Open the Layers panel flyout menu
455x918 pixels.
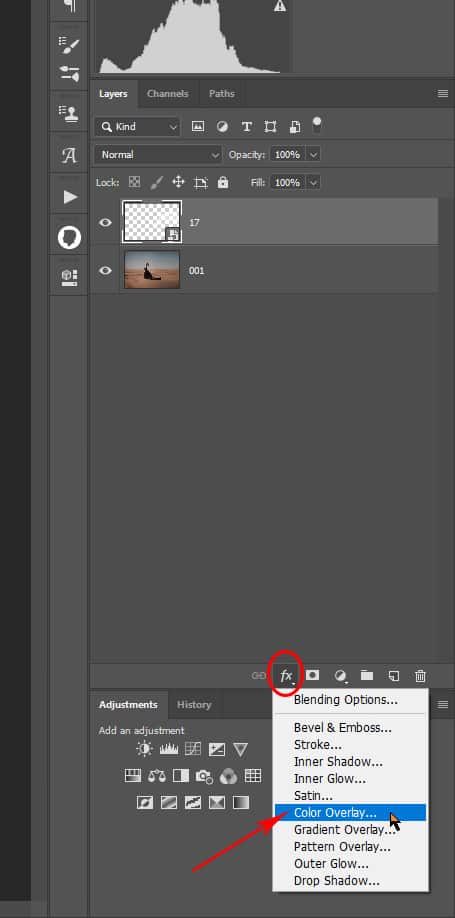point(443,94)
